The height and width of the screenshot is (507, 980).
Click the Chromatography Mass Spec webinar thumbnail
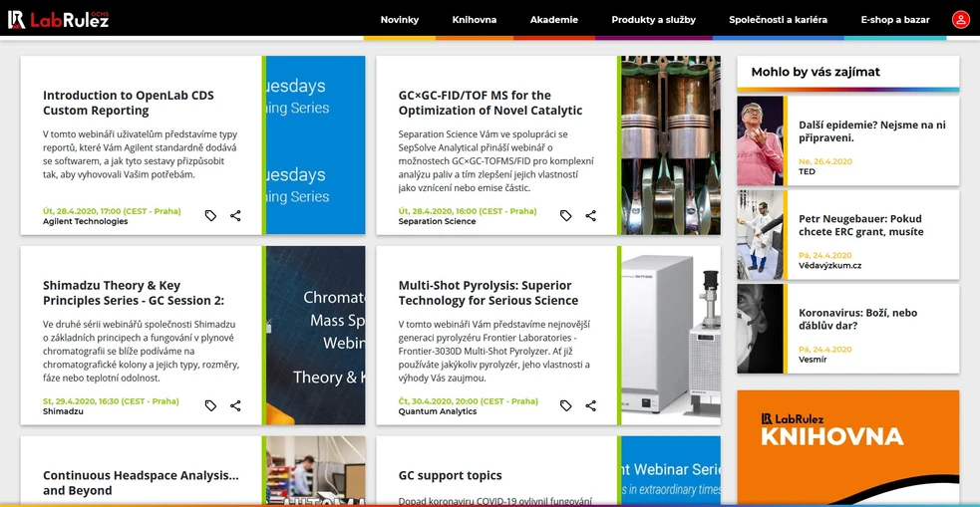click(x=316, y=336)
